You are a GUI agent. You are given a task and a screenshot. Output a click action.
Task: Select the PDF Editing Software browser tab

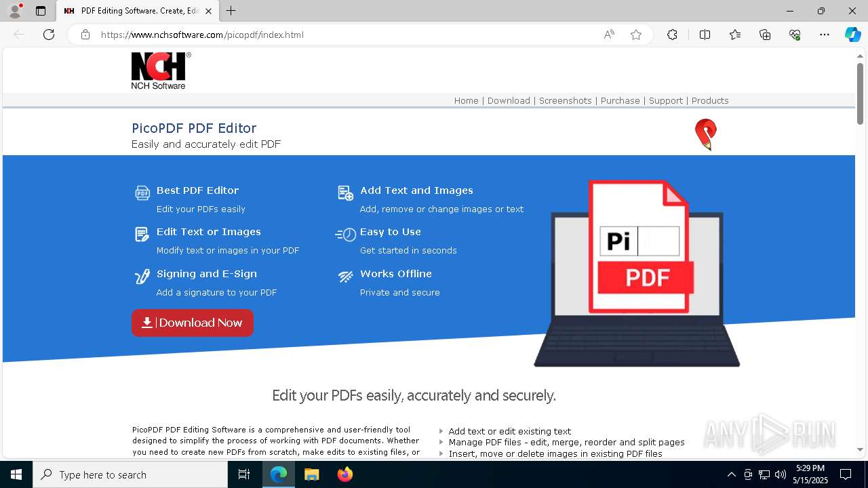tap(138, 11)
